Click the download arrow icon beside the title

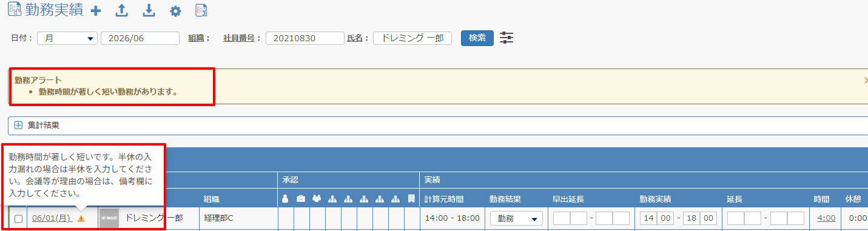pos(149,10)
